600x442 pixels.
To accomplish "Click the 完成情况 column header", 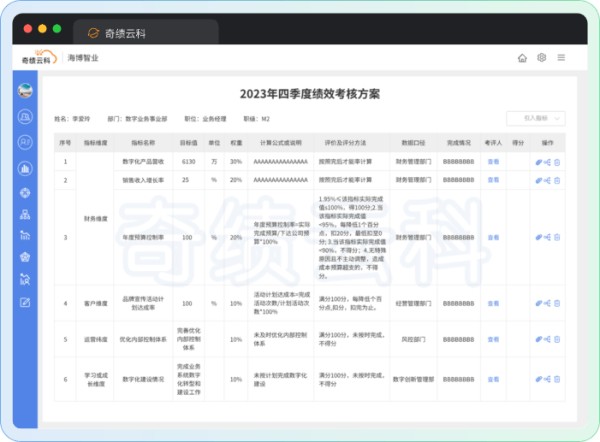I will (458, 143).
